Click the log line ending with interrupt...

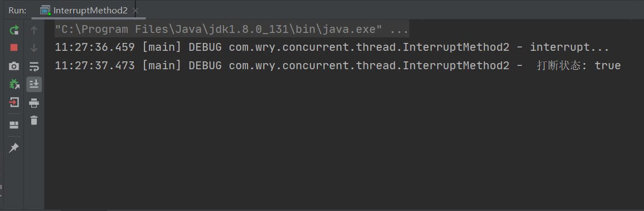tap(332, 47)
